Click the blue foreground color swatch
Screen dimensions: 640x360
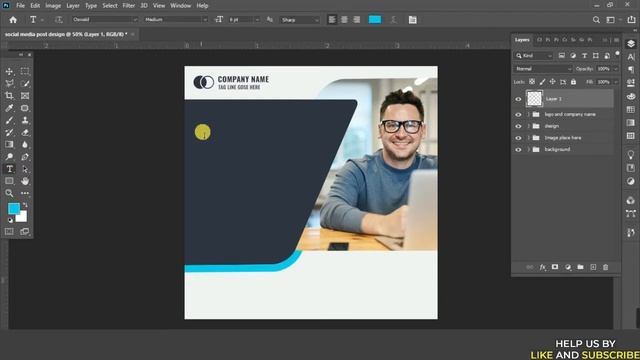[x=13, y=209]
